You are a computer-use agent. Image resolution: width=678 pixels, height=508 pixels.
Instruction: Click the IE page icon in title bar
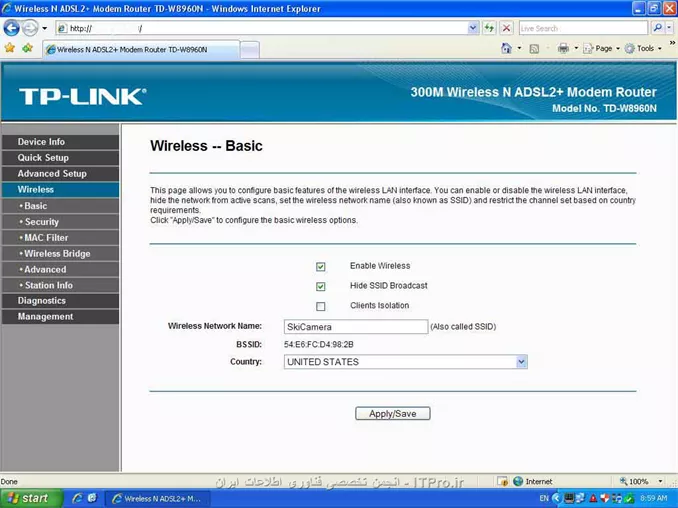(x=6, y=8)
